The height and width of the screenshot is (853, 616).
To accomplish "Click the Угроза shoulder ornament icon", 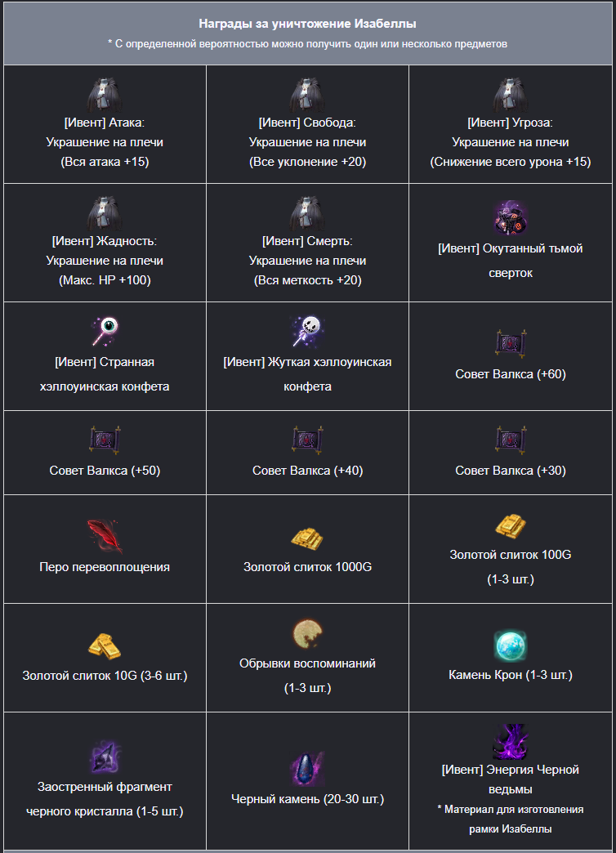I will click(511, 95).
